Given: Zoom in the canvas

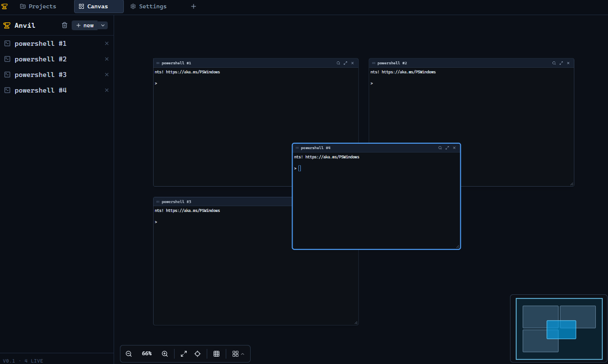Looking at the screenshot, I should tap(165, 354).
